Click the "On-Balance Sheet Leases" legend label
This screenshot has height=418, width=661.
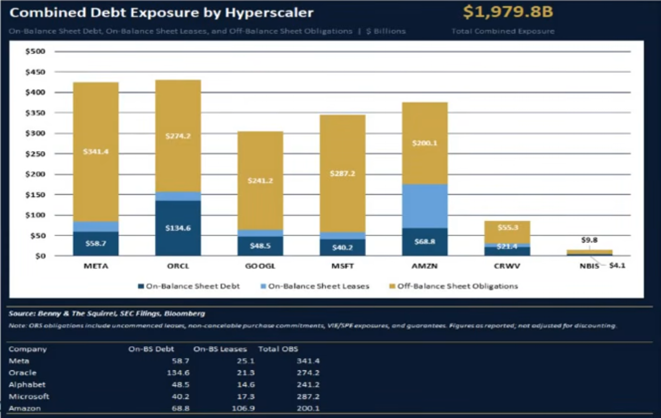click(x=319, y=286)
